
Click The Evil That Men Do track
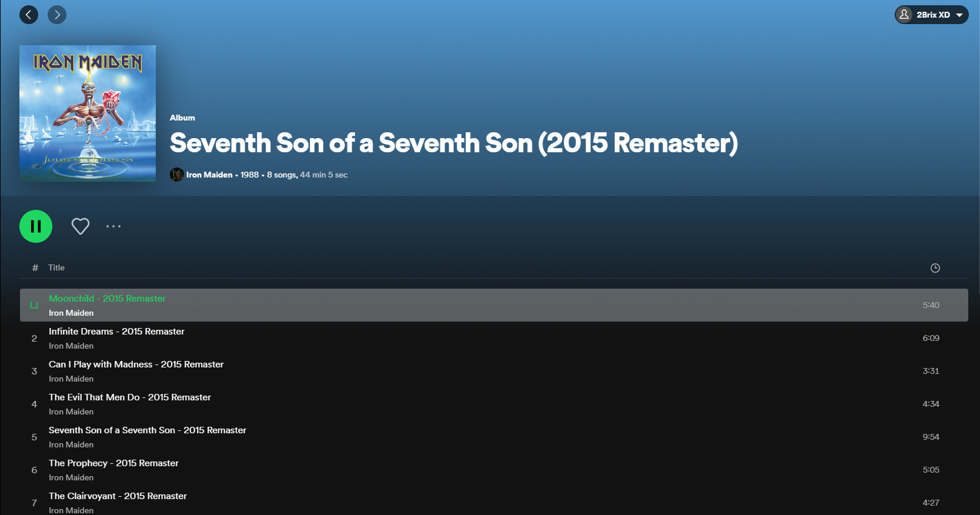(129, 397)
